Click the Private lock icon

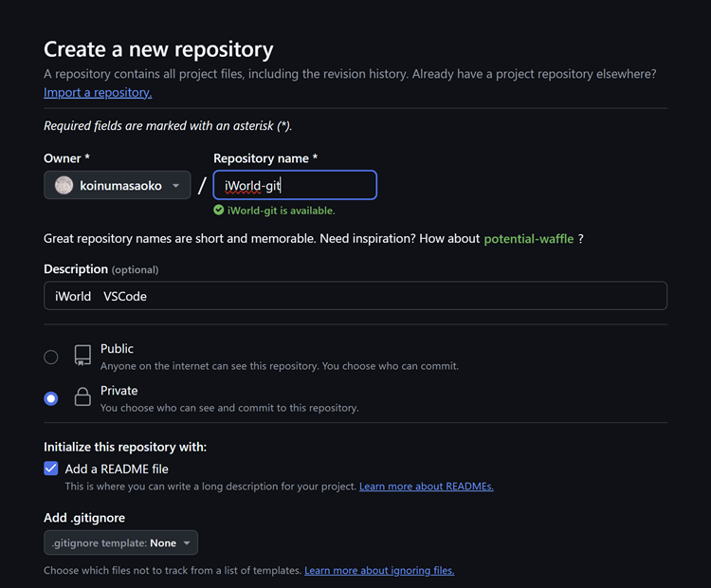click(82, 397)
